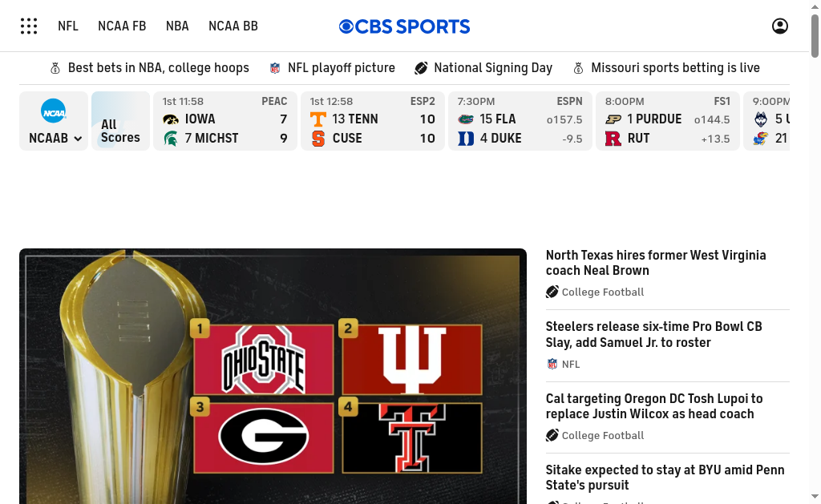Open the NCAA FB menu item
821x504 pixels.
pos(122,26)
